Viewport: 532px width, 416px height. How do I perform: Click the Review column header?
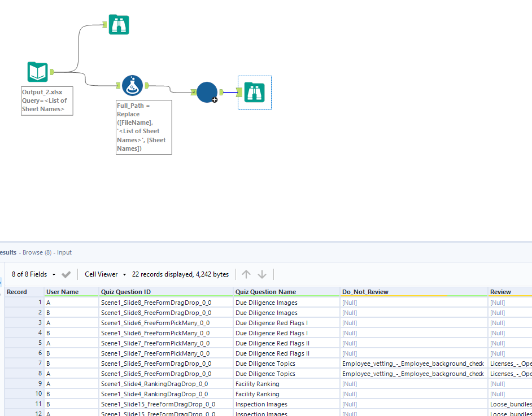[x=510, y=292]
